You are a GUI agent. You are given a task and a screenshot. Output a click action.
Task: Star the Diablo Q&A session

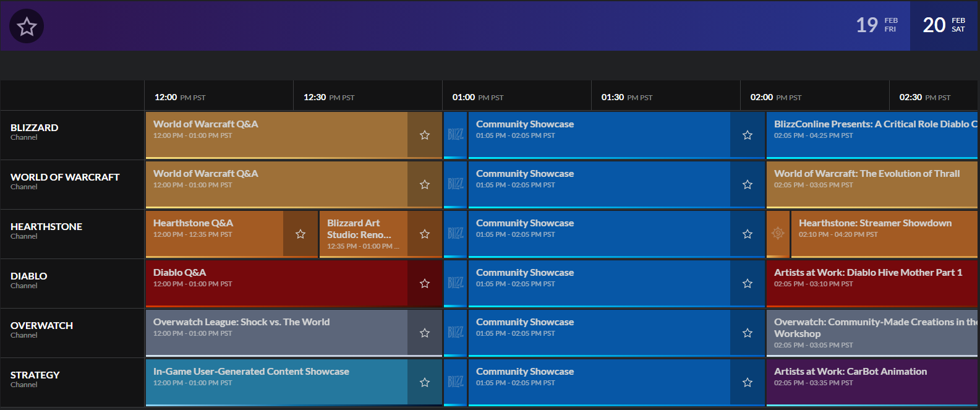tap(425, 283)
